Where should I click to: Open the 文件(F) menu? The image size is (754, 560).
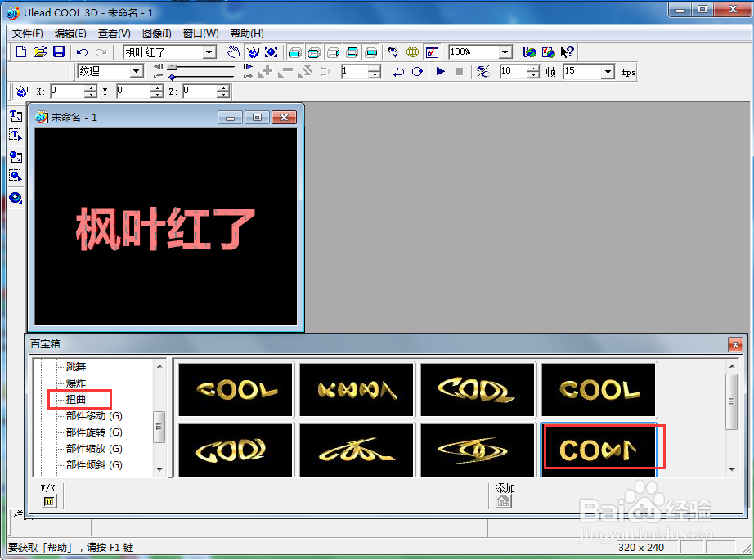click(x=28, y=34)
